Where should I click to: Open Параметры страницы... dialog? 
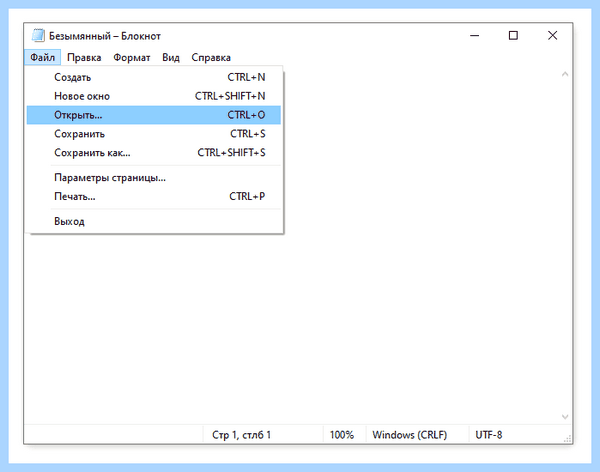[x=154, y=178]
